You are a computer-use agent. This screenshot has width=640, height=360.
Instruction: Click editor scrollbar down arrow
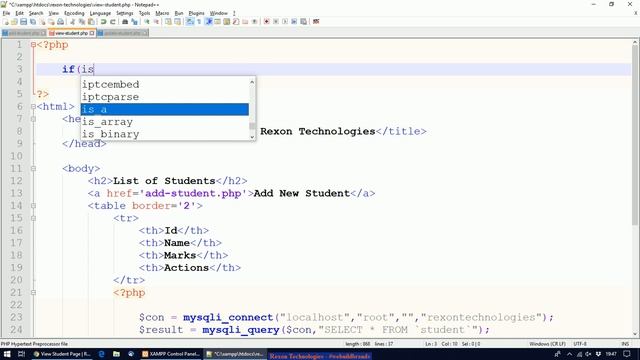[x=635, y=334]
